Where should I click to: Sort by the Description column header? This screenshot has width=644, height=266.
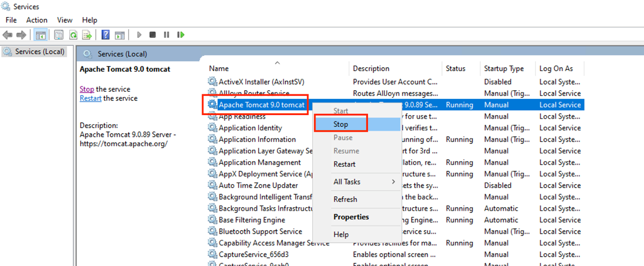point(371,69)
